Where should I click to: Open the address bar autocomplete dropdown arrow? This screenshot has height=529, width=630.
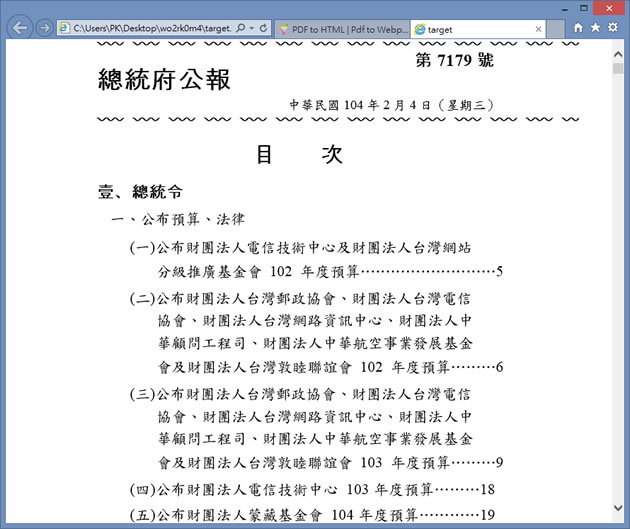[x=252, y=28]
